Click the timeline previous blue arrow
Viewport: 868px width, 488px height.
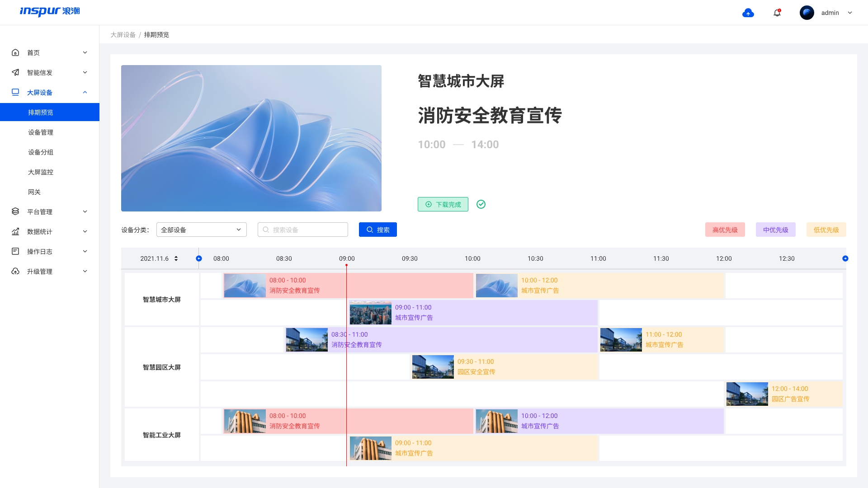pyautogui.click(x=199, y=258)
